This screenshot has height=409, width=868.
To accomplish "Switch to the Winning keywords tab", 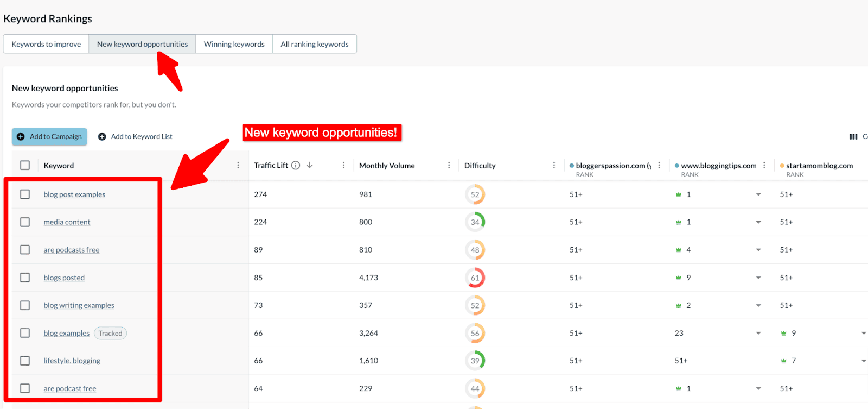I will (x=234, y=44).
